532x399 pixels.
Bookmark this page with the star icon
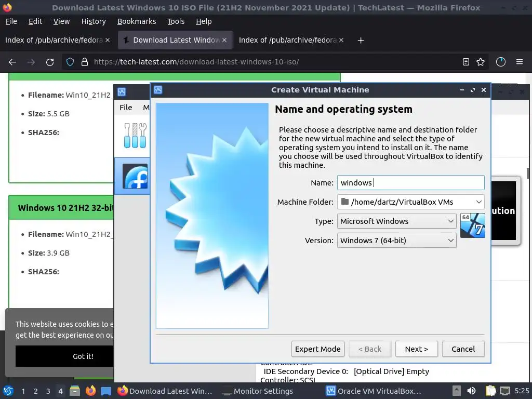(481, 62)
